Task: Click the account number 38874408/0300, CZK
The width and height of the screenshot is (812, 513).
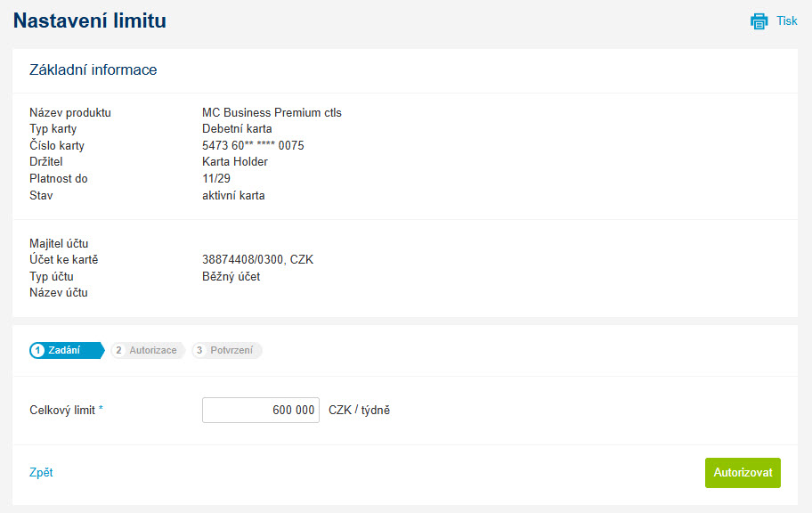Action: [x=257, y=259]
